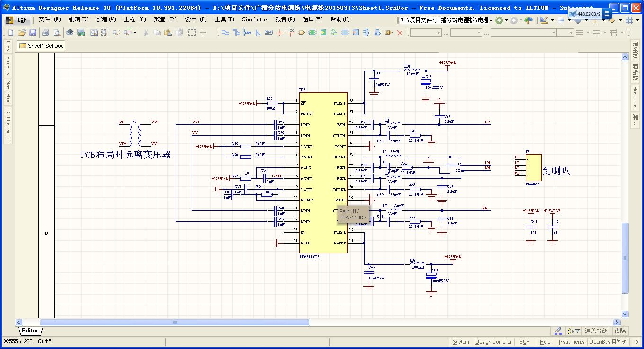Open the 设计 (D) menu

(x=196, y=19)
